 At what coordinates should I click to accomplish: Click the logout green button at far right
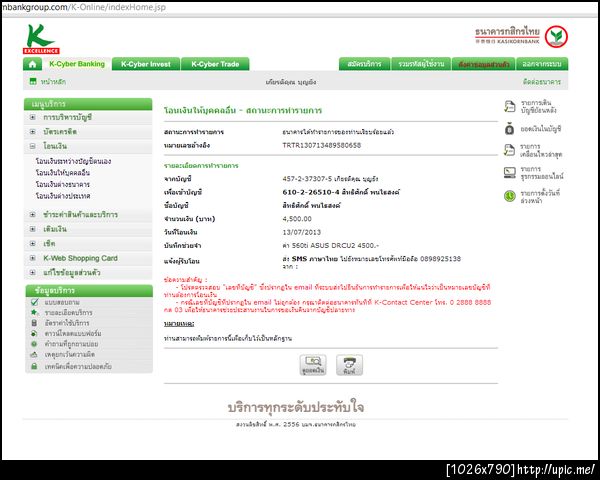coord(542,64)
